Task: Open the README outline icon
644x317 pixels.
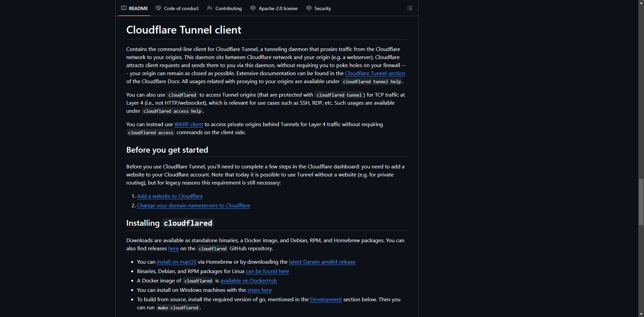Action: 410,8
